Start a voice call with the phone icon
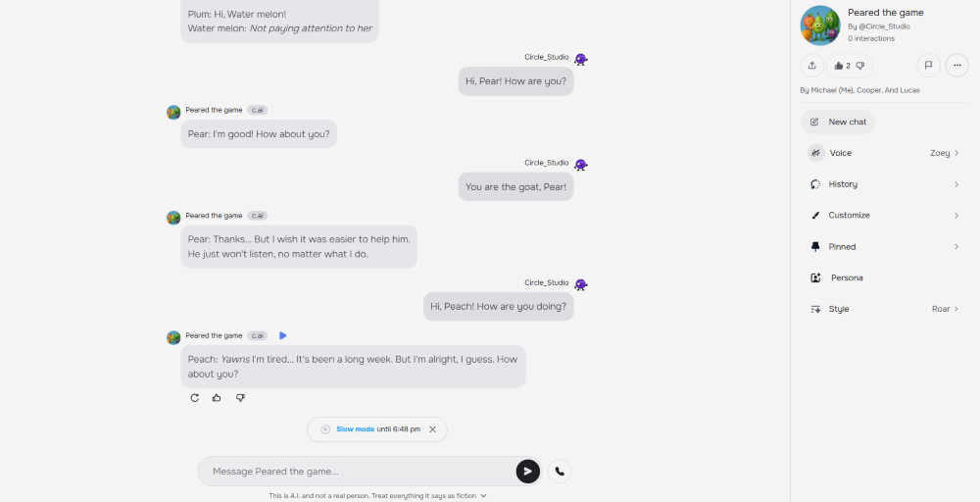 point(560,472)
